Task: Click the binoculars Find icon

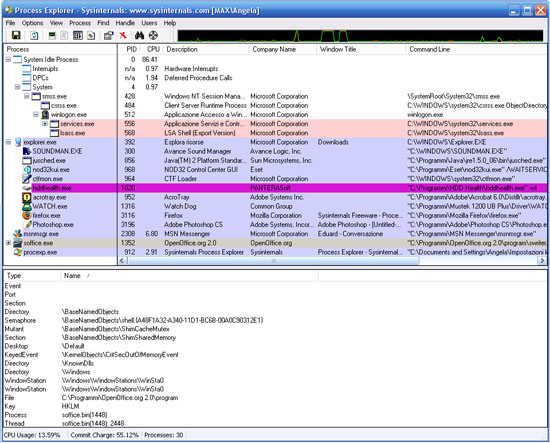Action: point(139,35)
